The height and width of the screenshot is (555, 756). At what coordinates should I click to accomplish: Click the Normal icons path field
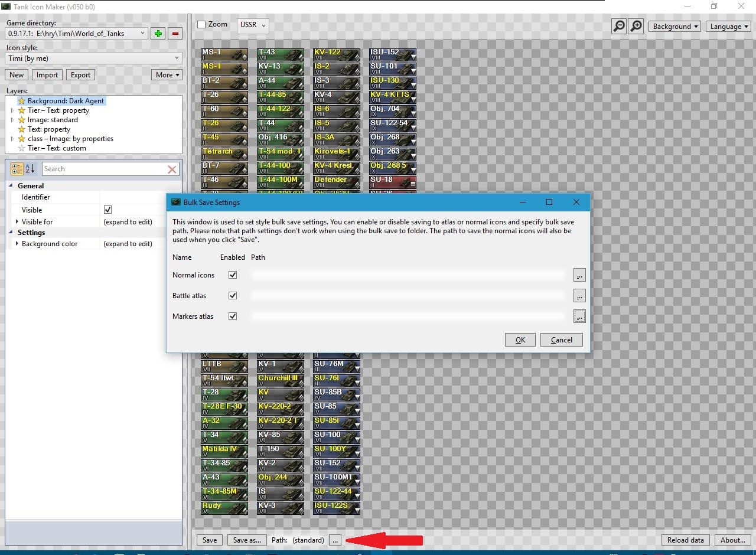(x=409, y=275)
